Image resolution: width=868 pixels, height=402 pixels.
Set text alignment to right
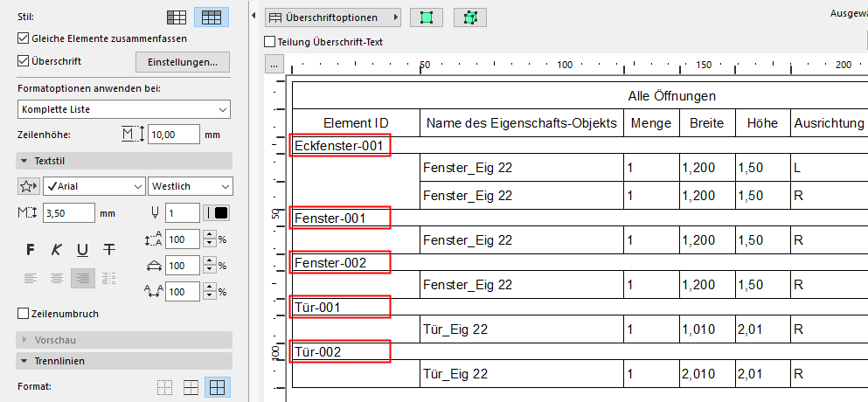pos(83,278)
